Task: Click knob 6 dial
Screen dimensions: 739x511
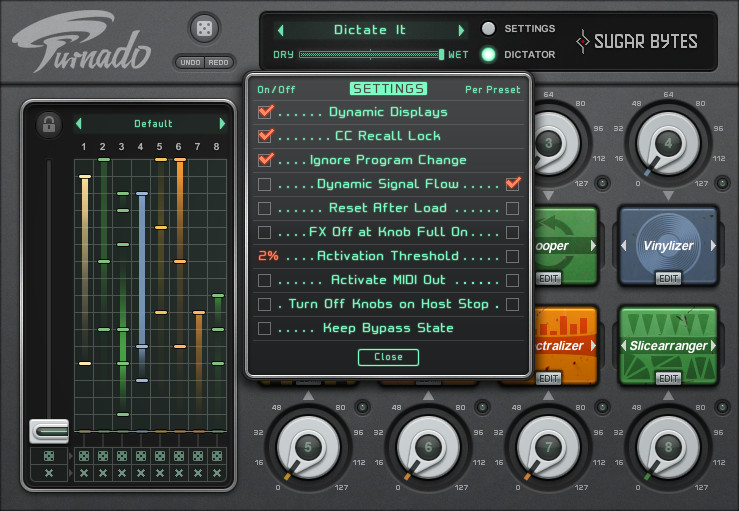Action: (x=428, y=447)
